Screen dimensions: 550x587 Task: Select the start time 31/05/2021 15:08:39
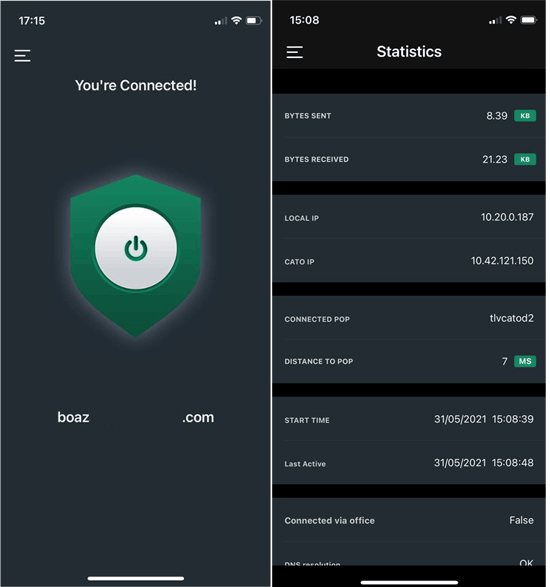(484, 419)
